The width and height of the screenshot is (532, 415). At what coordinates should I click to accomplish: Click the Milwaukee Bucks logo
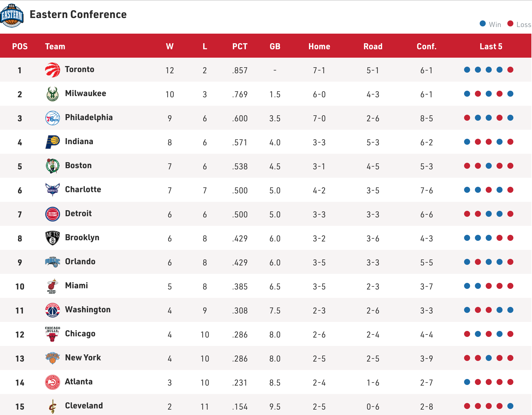coord(53,94)
